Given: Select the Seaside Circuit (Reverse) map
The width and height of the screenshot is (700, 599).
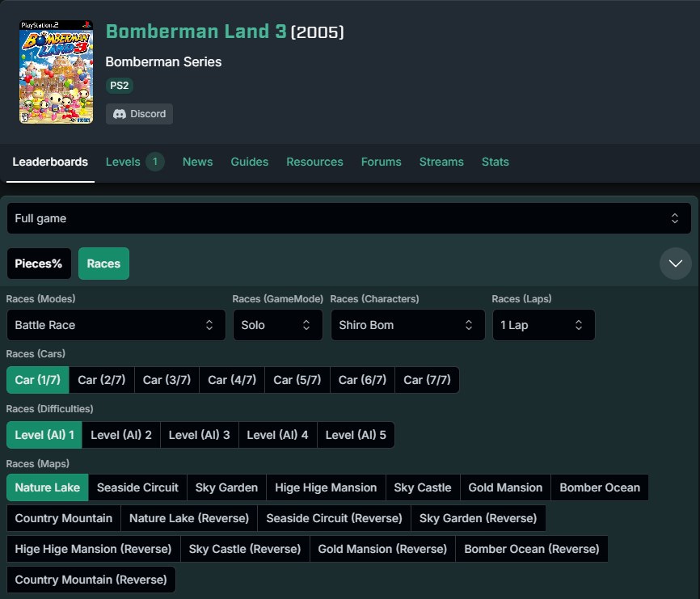Looking at the screenshot, I should tap(335, 518).
